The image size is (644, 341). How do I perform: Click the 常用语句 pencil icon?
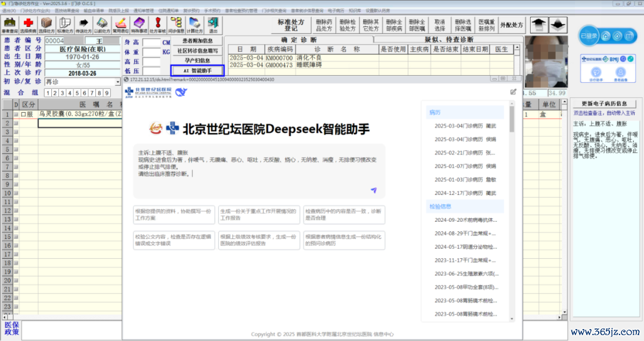tap(120, 25)
